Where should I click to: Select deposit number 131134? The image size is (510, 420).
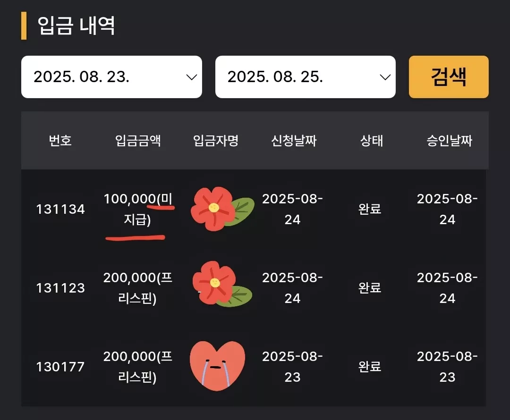[x=60, y=209]
